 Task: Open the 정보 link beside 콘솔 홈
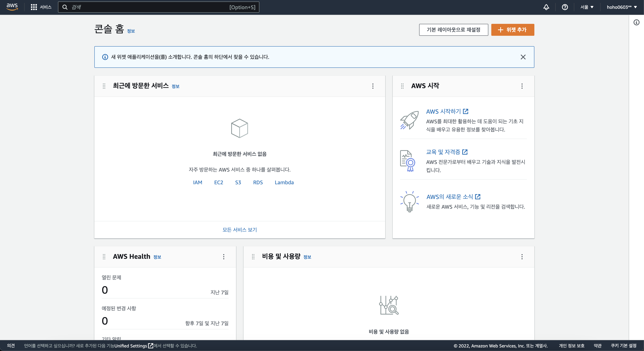coord(131,31)
